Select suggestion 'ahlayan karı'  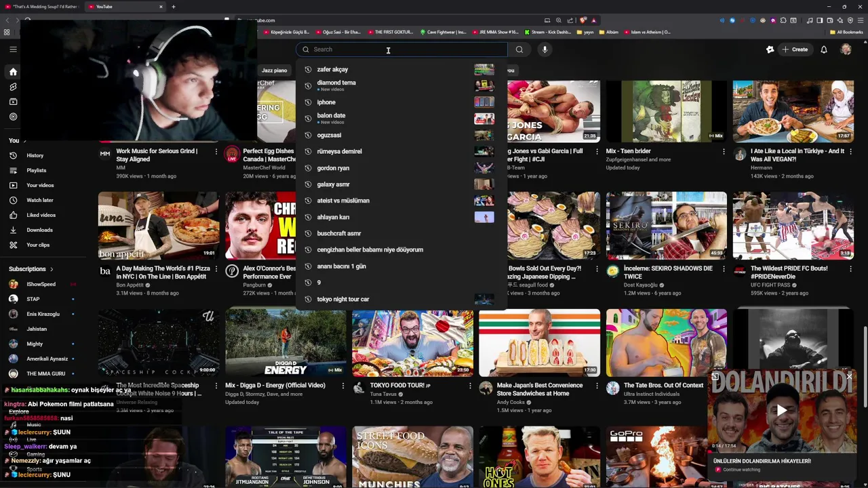click(x=401, y=217)
